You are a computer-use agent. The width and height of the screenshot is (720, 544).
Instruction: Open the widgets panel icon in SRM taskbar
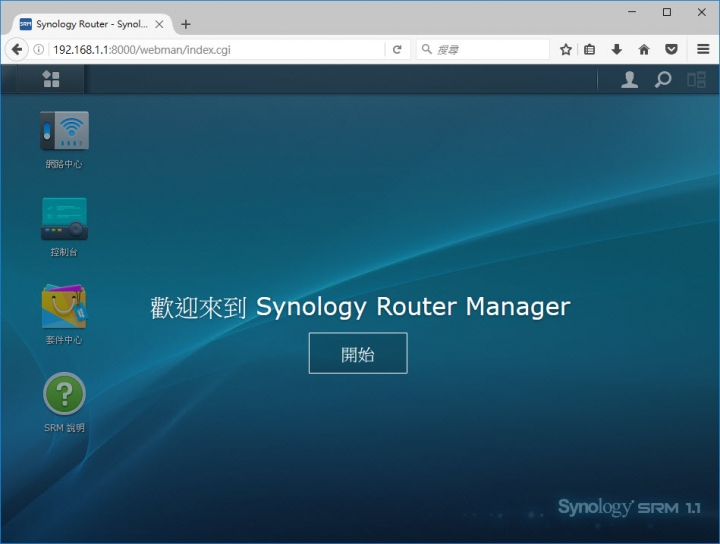(x=696, y=79)
